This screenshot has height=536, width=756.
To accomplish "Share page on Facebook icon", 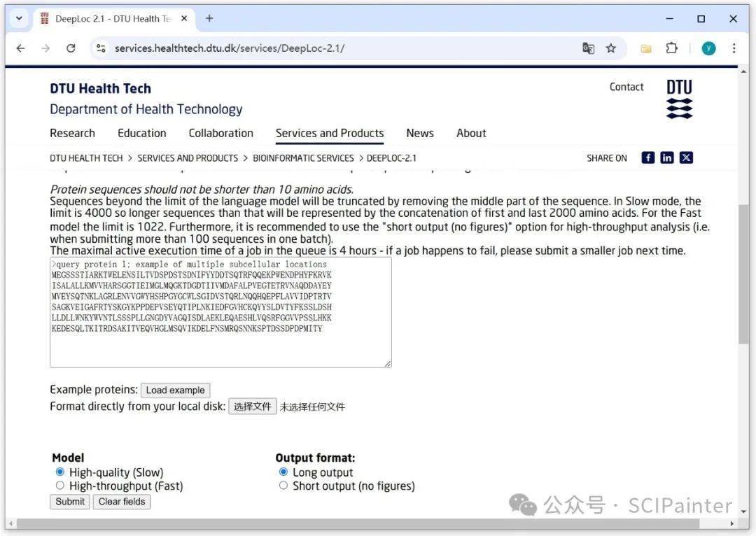I will pyautogui.click(x=648, y=157).
